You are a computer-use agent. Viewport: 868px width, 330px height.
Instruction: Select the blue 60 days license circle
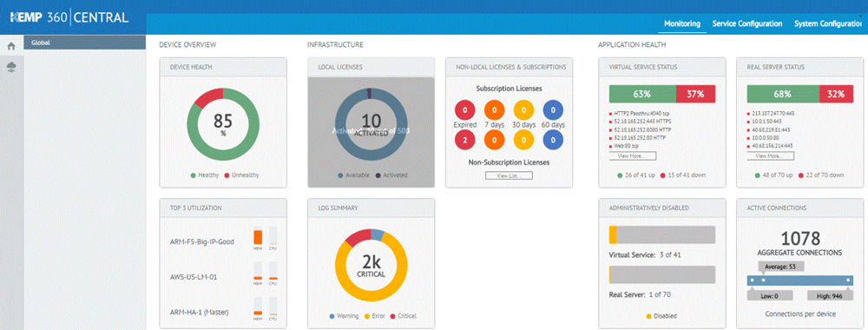553,109
